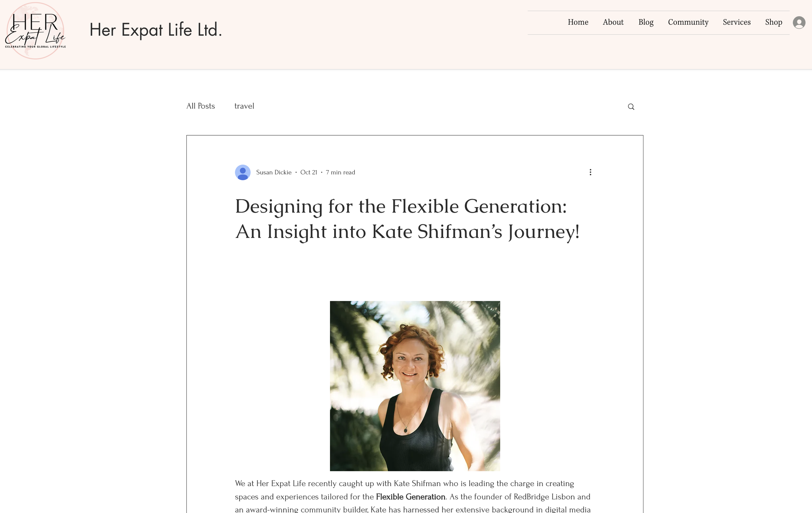This screenshot has width=812, height=513.
Task: Open the Community menu item
Action: (x=688, y=22)
